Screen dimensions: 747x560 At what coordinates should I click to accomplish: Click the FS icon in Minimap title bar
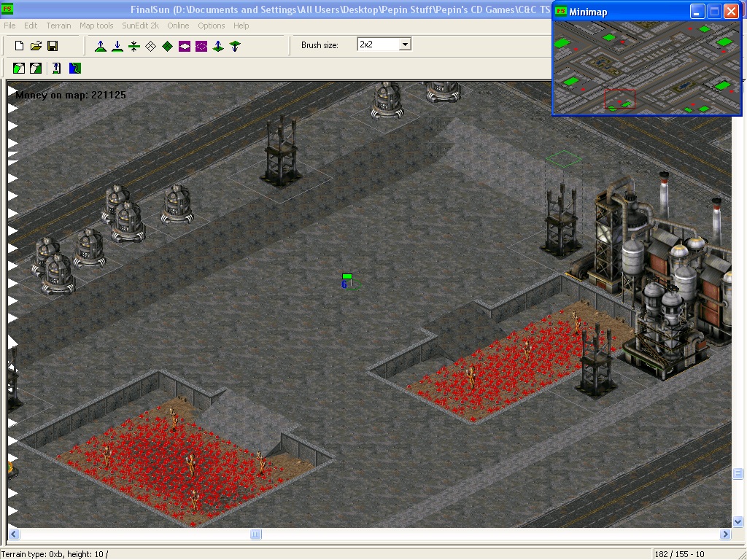click(x=561, y=12)
